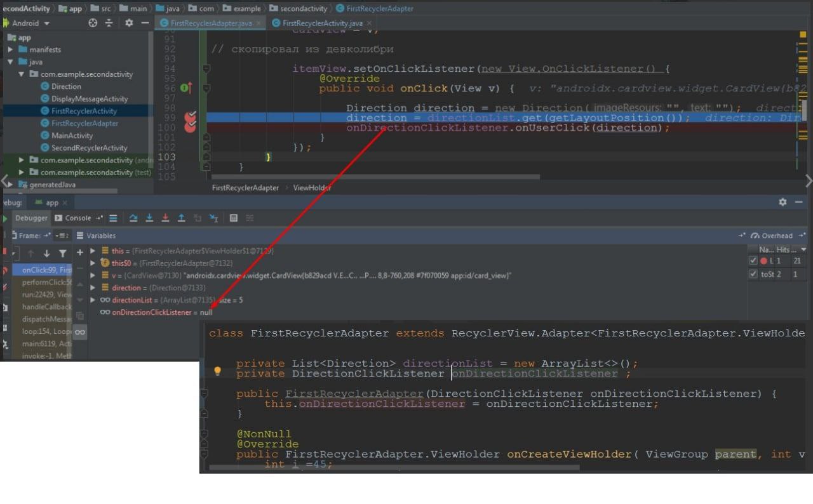Click the Run to Cursor icon
Viewport: 813px width, 504px height.
pyautogui.click(x=213, y=218)
